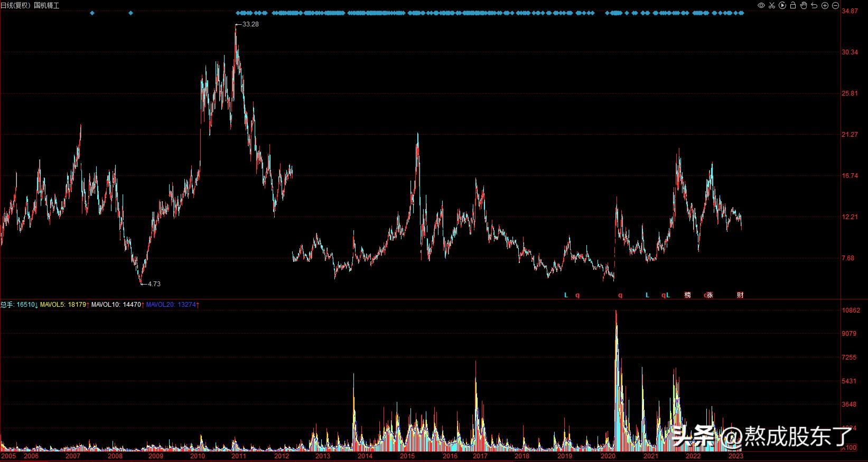868x462 pixels.
Task: Toggle the padlock lock icon
Action: 793,5
